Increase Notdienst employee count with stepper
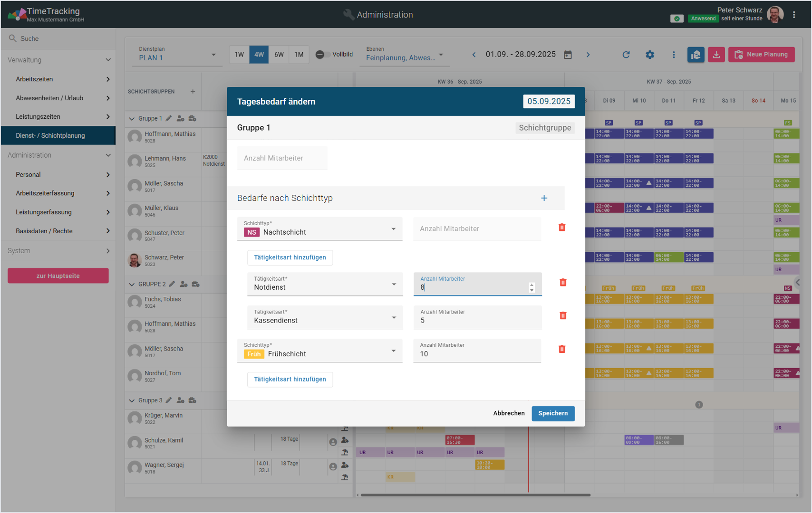Image resolution: width=812 pixels, height=513 pixels. click(x=532, y=285)
